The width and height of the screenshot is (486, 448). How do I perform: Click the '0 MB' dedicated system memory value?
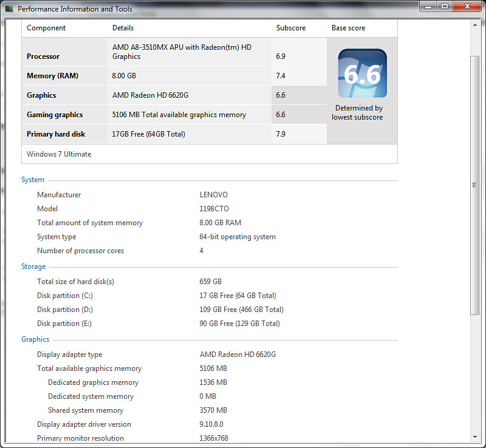(208, 396)
